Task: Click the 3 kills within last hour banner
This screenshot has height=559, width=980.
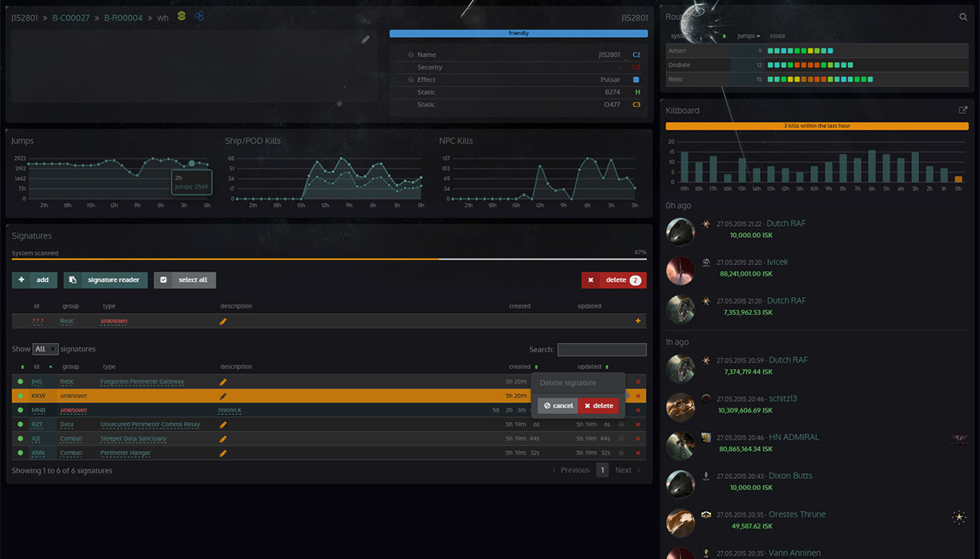Action: pos(817,127)
